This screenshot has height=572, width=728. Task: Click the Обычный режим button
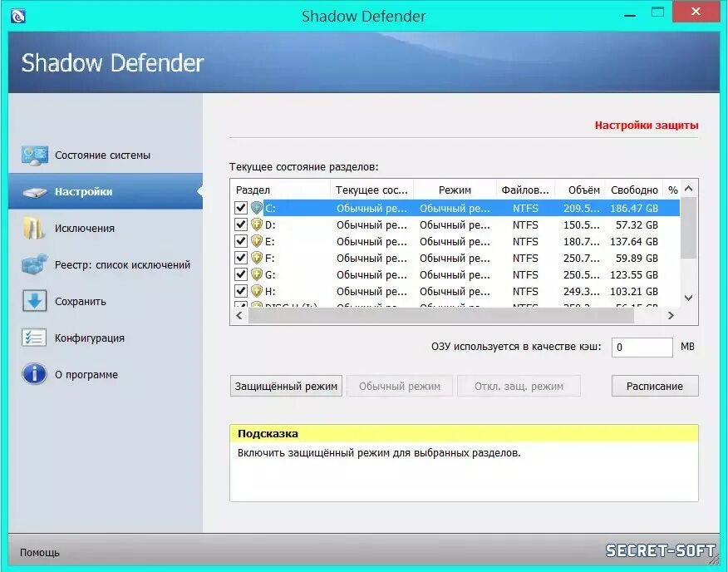399,386
